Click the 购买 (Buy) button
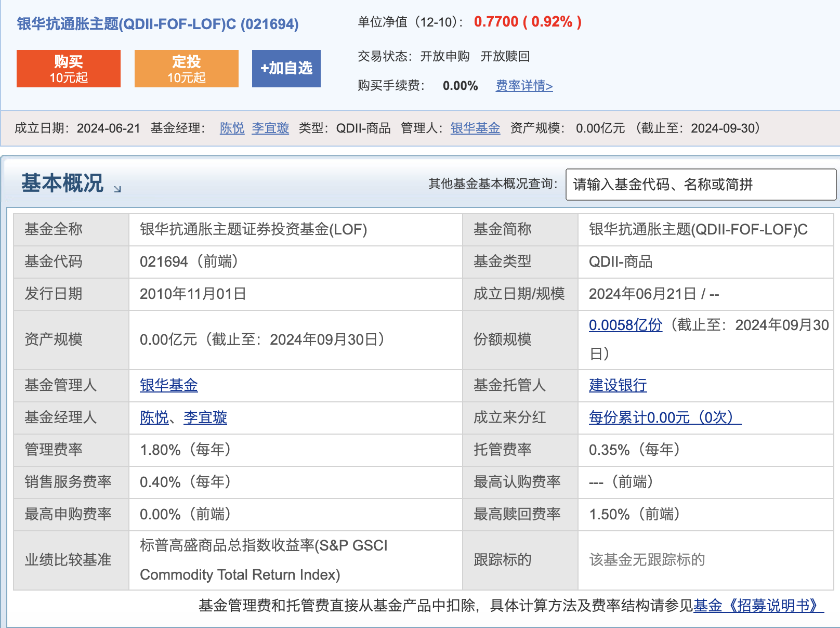 click(x=68, y=68)
